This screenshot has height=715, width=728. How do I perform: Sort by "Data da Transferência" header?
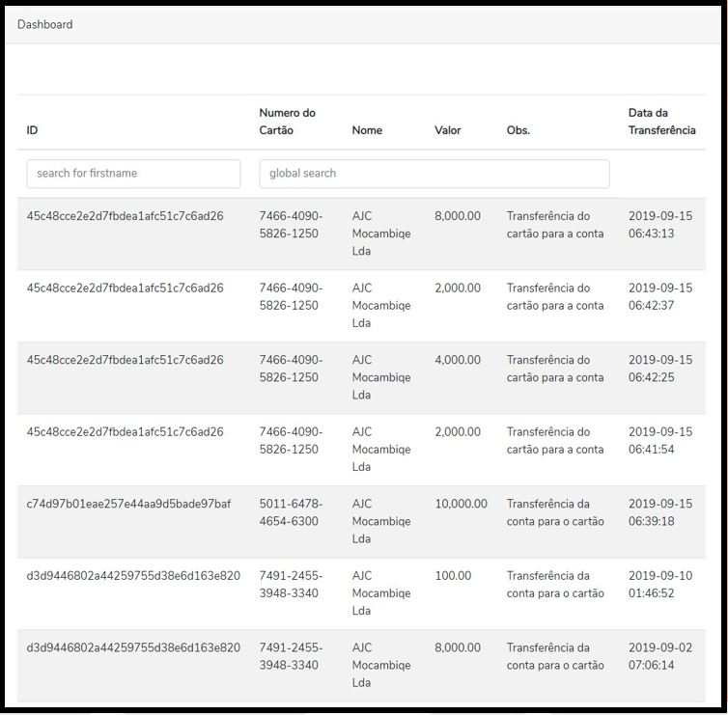coord(661,122)
